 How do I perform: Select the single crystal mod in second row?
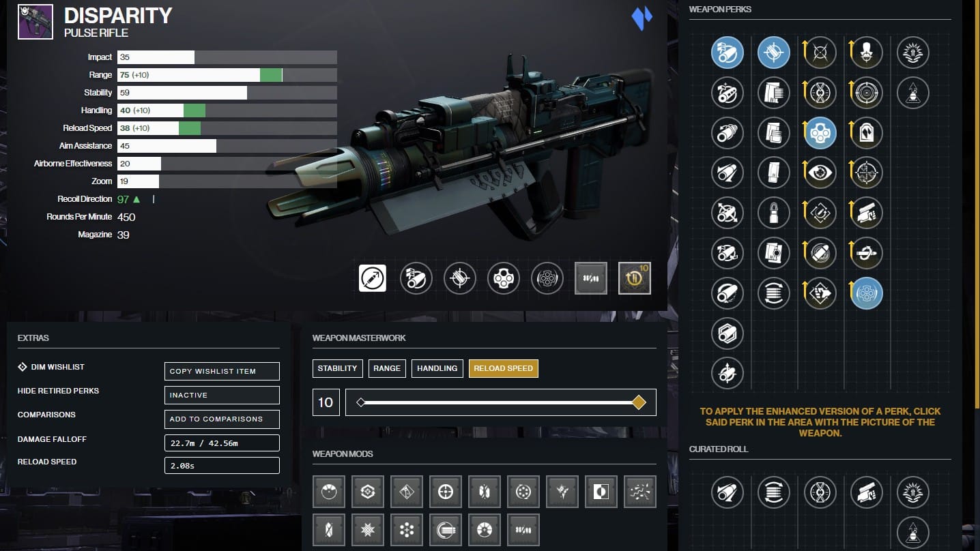329,529
